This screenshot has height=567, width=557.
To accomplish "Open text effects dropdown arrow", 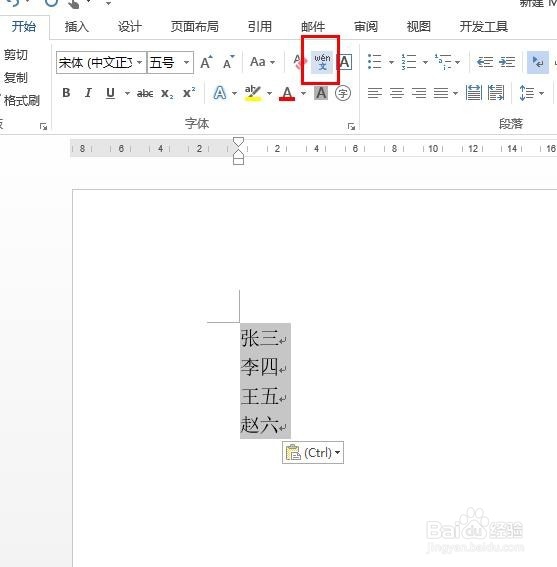I will (x=234, y=93).
